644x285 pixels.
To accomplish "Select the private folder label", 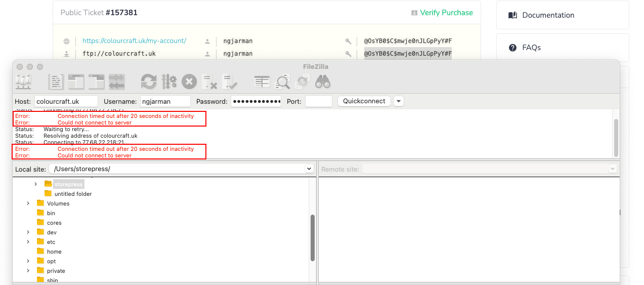I will click(x=56, y=271).
